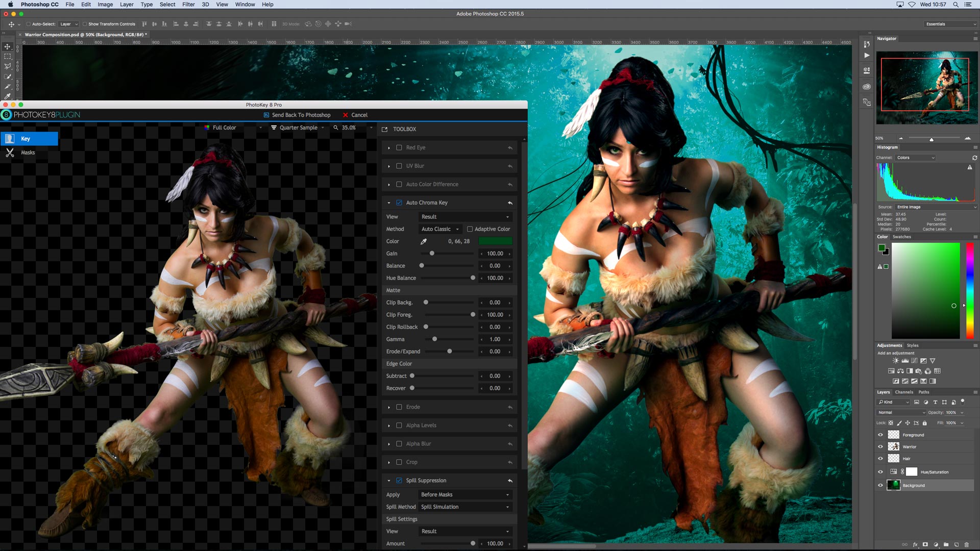This screenshot has width=980, height=551.
Task: Lock all layer attributes with padlock
Action: pyautogui.click(x=924, y=423)
